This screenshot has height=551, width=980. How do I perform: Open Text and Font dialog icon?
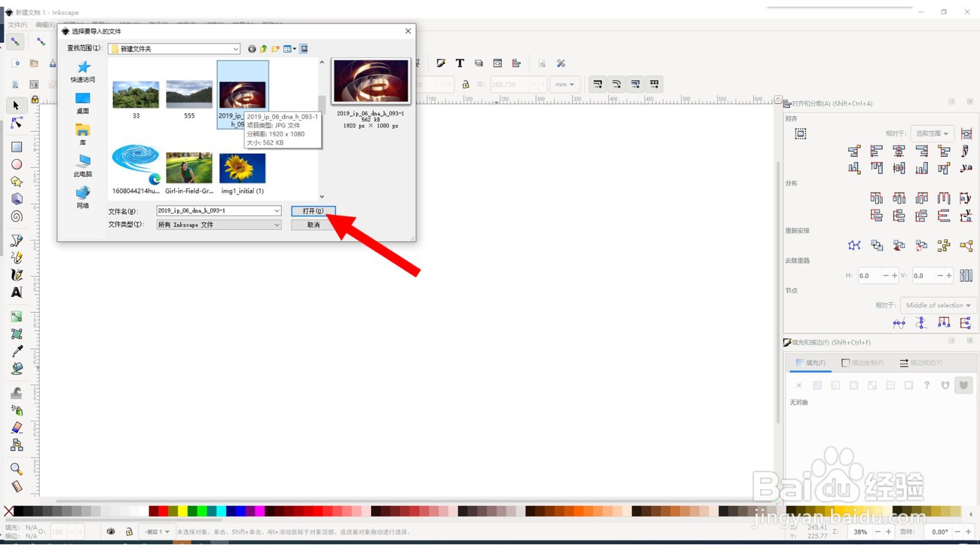click(x=460, y=63)
